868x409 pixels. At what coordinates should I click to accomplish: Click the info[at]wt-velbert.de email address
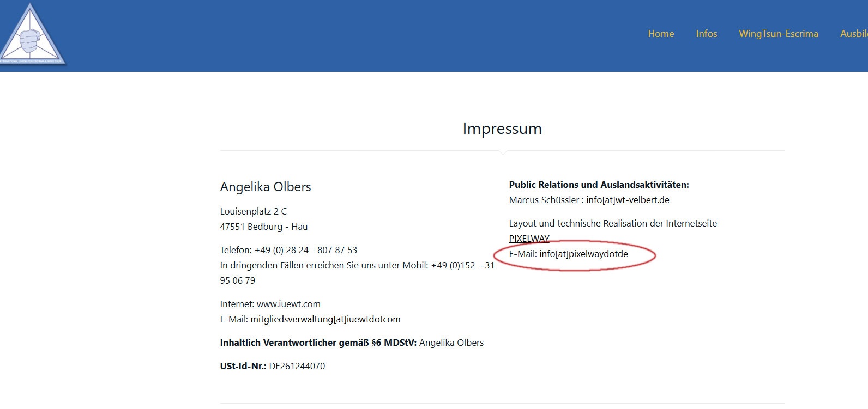(x=628, y=200)
